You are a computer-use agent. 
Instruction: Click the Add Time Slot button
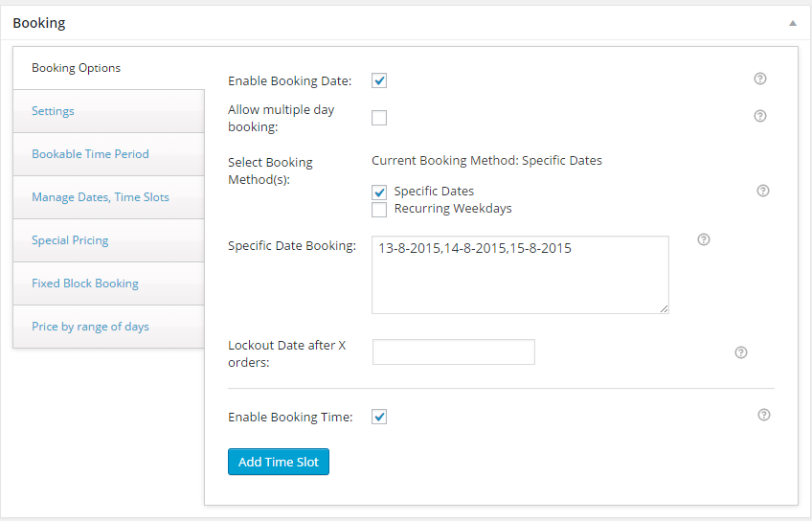pos(279,462)
